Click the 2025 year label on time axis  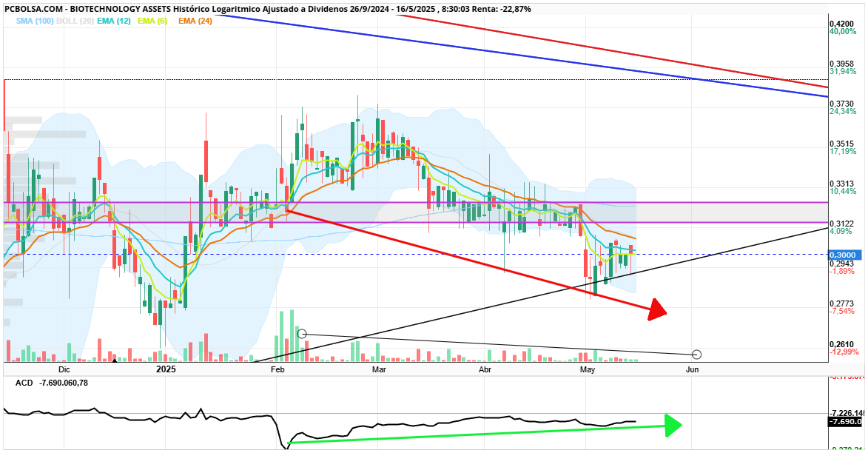click(166, 369)
